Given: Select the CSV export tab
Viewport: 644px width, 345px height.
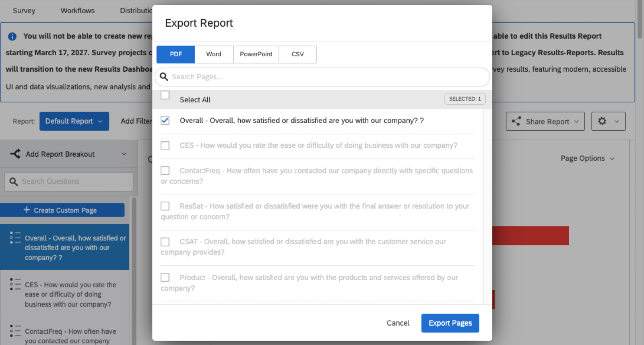Looking at the screenshot, I should [x=297, y=54].
